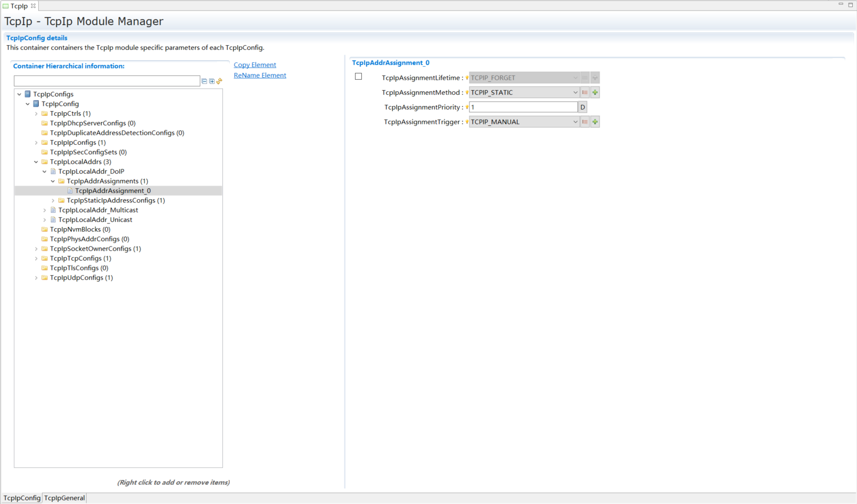Click green plus icon beside TcpIpAssignmentTrigger
Image resolution: width=857 pixels, height=504 pixels.
595,122
